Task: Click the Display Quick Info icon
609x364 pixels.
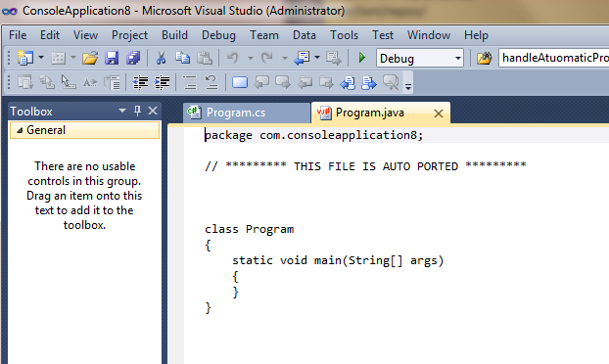Action: click(x=69, y=82)
